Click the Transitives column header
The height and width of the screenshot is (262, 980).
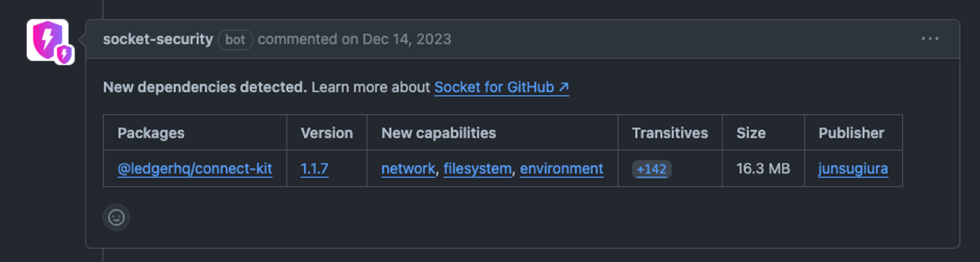pyautogui.click(x=669, y=133)
